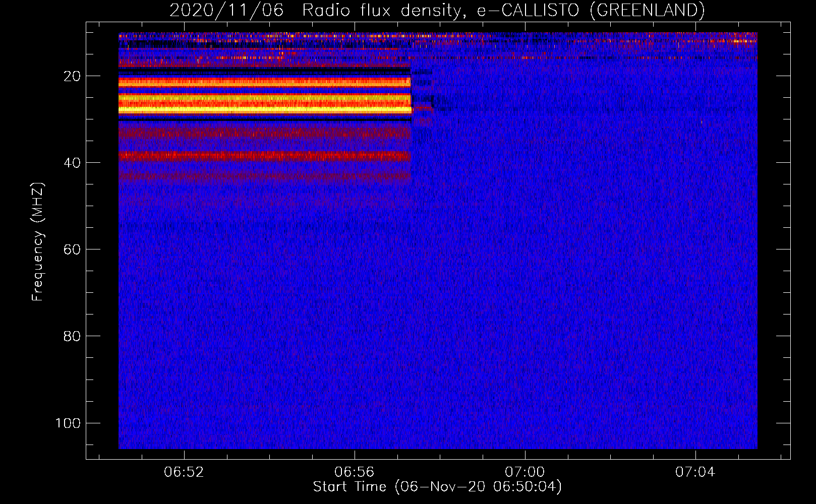This screenshot has width=816, height=504.
Task: Click the 100 MHz frequency tick label
Action: coord(68,423)
